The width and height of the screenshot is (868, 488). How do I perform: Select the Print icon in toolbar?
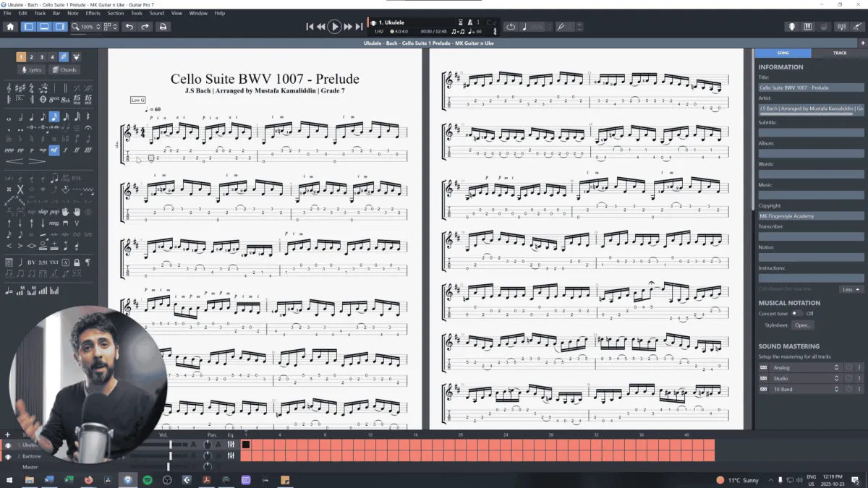[x=163, y=27]
